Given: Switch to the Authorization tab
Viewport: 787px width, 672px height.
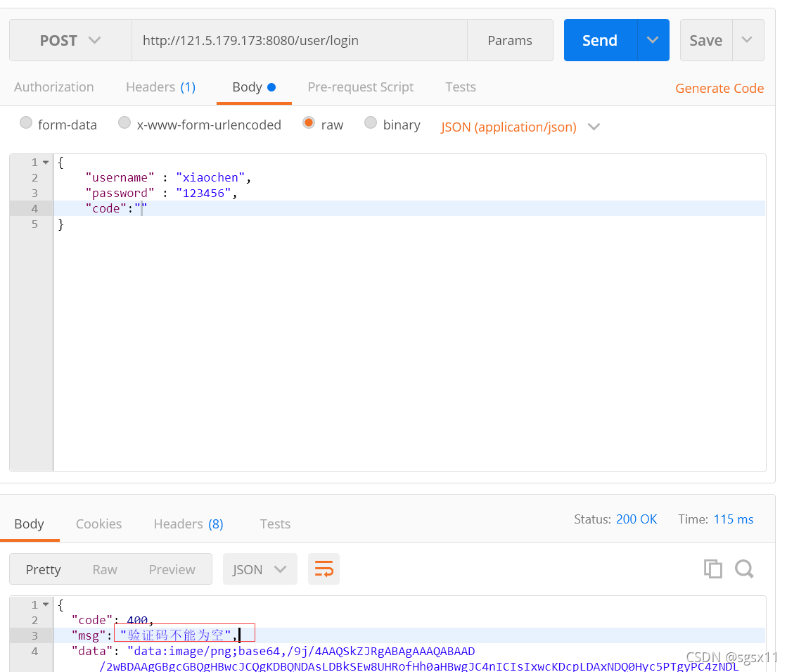Looking at the screenshot, I should click(x=53, y=87).
